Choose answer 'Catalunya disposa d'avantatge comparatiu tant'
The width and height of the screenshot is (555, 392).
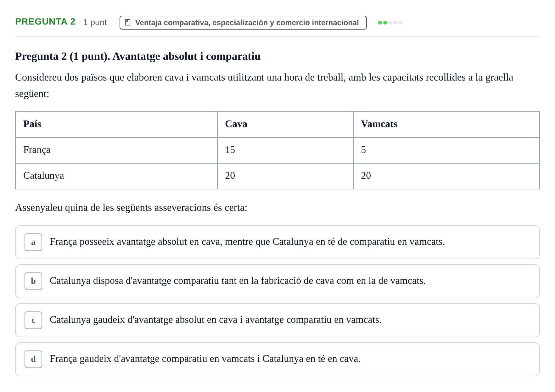pyautogui.click(x=277, y=281)
